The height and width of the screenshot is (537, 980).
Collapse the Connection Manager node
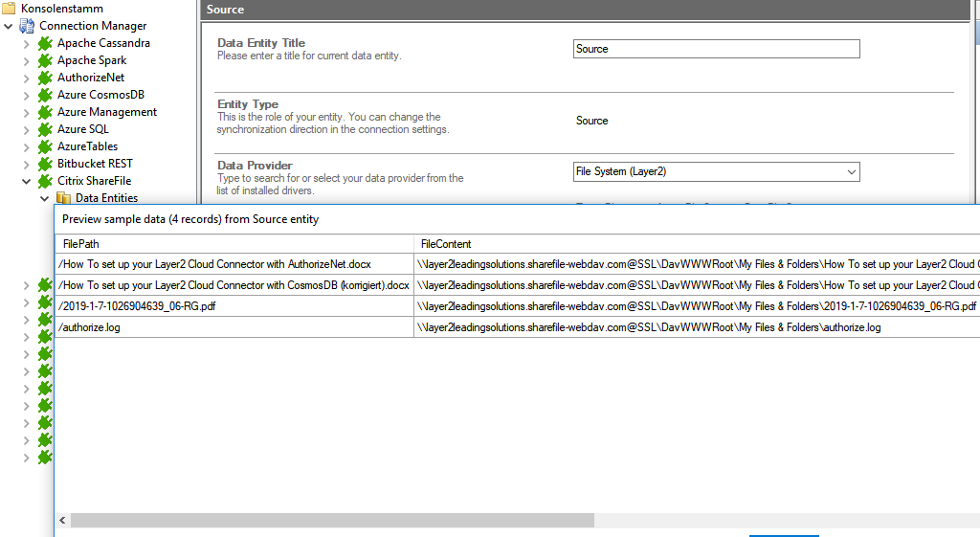tap(8, 26)
